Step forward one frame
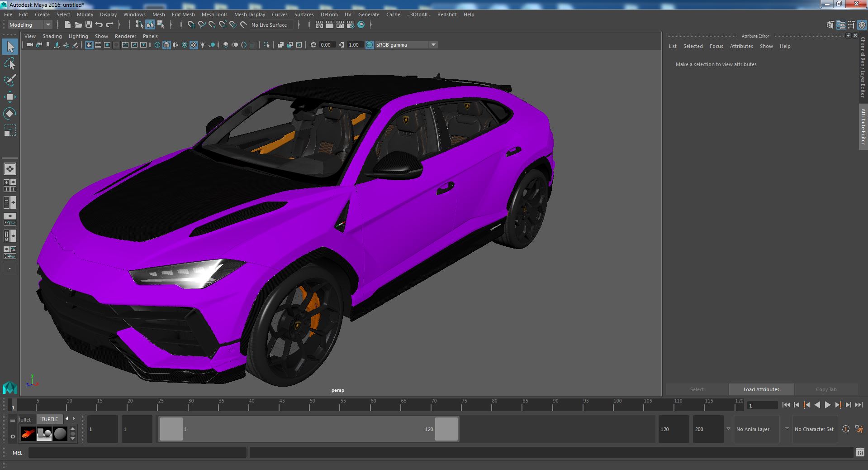Image resolution: width=868 pixels, height=470 pixels. coord(848,405)
